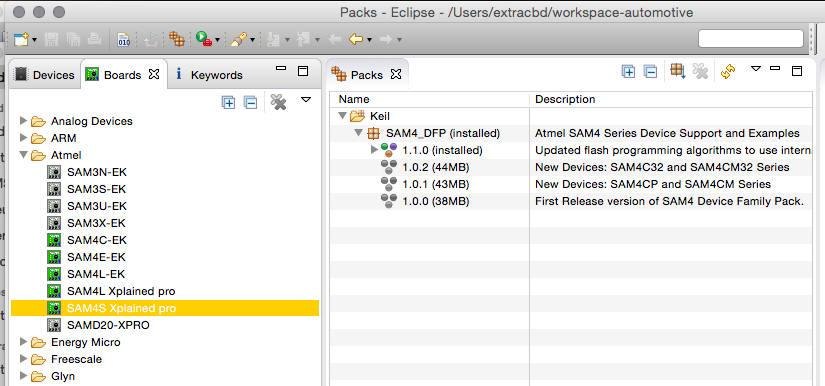
Task: Open the New wizard toolbar icon
Action: coord(22,39)
